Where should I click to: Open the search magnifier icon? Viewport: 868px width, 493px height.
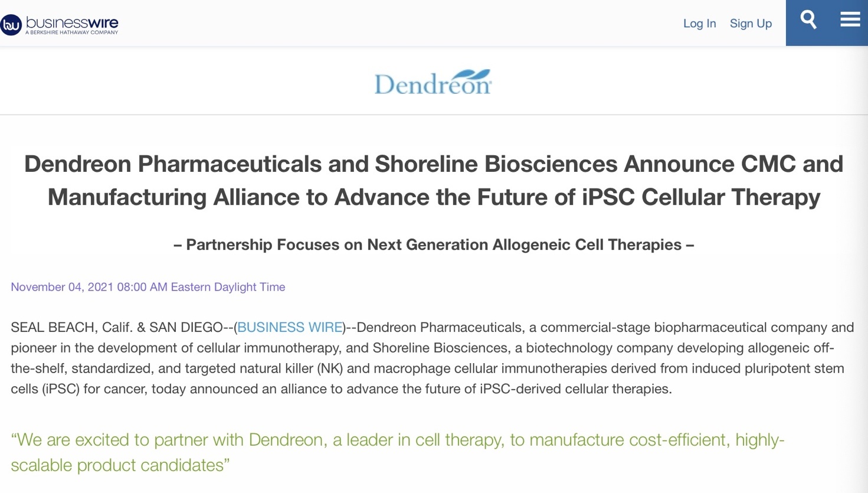pyautogui.click(x=808, y=20)
